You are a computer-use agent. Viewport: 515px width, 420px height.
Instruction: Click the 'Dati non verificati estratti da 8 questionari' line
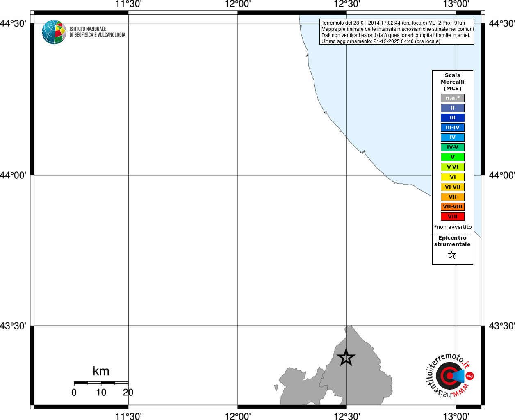pyautogui.click(x=396, y=35)
